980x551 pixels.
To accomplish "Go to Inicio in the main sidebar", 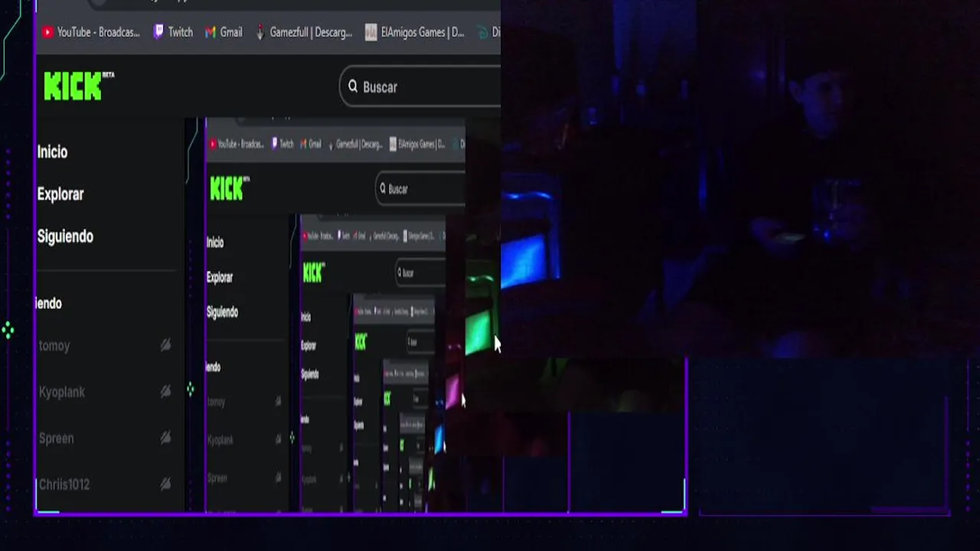I will click(52, 152).
